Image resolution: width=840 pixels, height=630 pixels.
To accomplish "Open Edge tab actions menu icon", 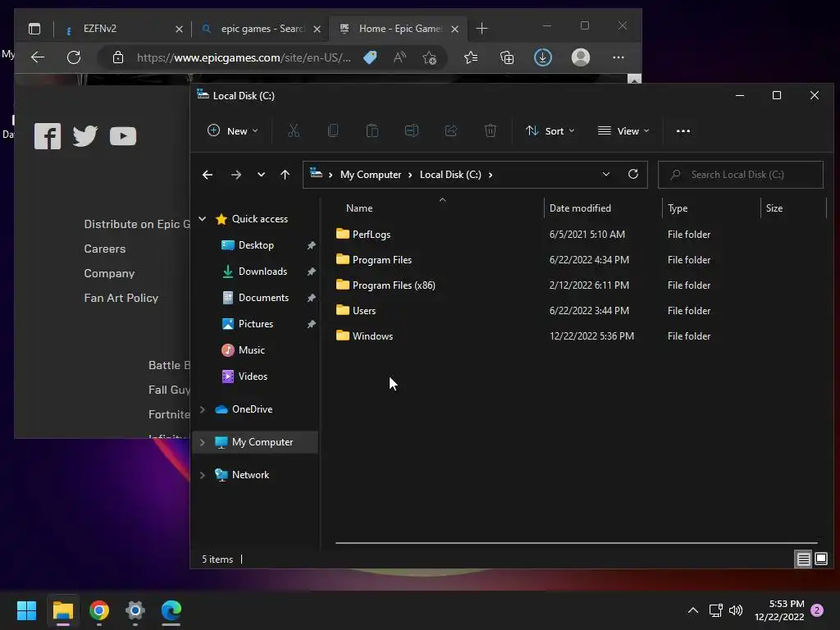I will point(34,29).
